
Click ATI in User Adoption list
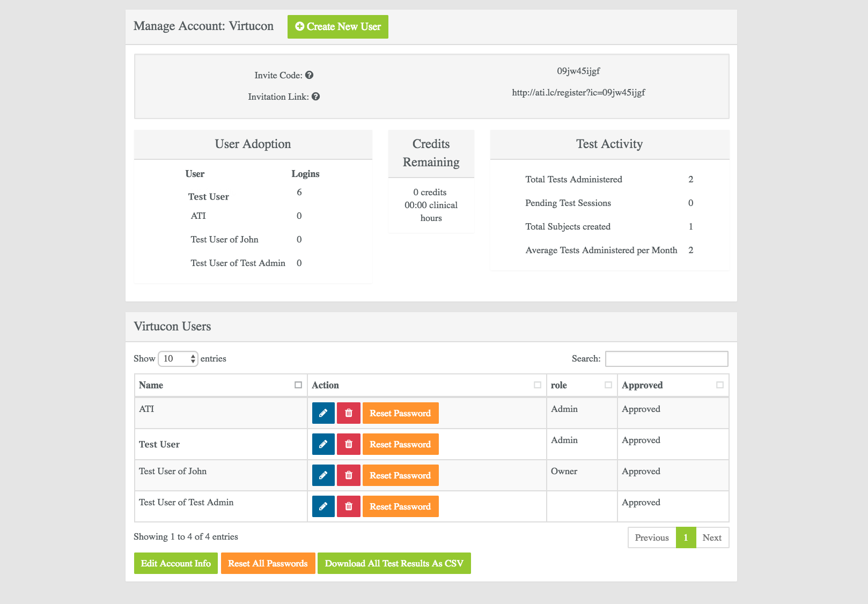tap(198, 216)
